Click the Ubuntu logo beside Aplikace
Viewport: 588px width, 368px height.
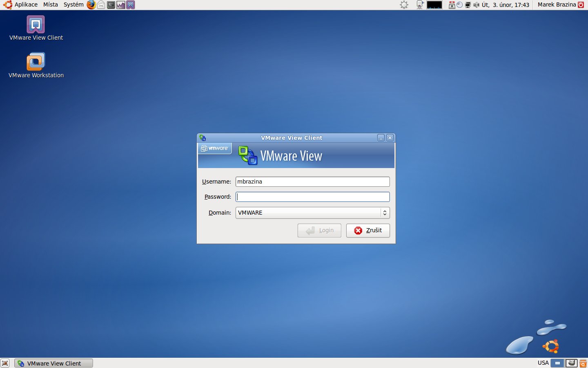pyautogui.click(x=8, y=5)
